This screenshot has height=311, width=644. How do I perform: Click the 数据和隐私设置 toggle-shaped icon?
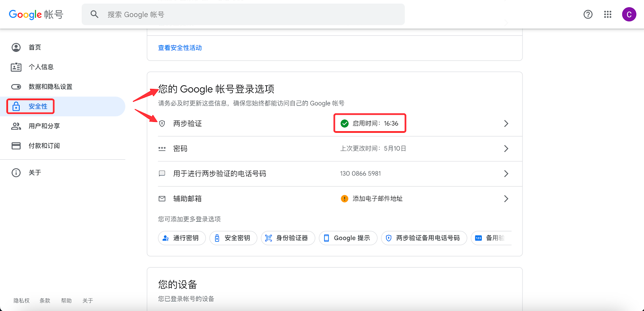[x=16, y=87]
